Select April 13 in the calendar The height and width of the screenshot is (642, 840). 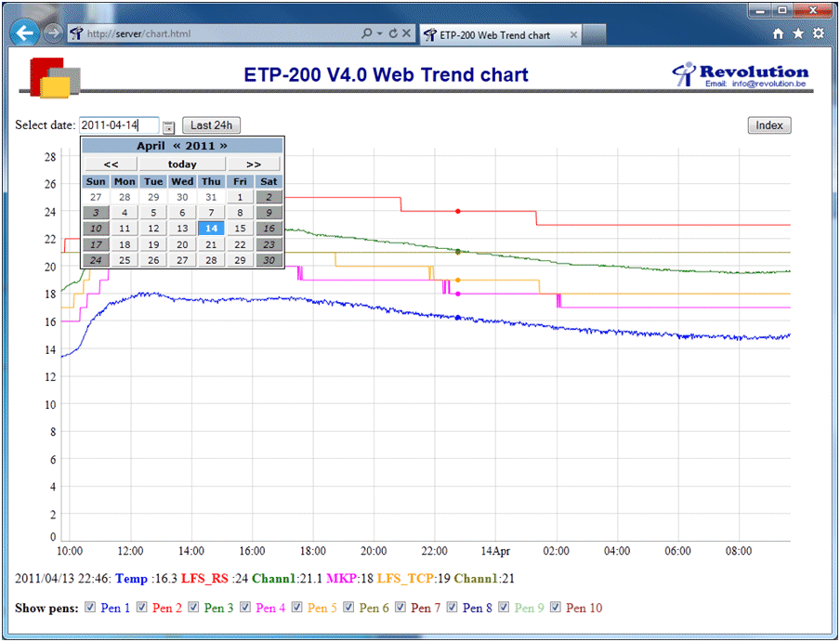[182, 229]
